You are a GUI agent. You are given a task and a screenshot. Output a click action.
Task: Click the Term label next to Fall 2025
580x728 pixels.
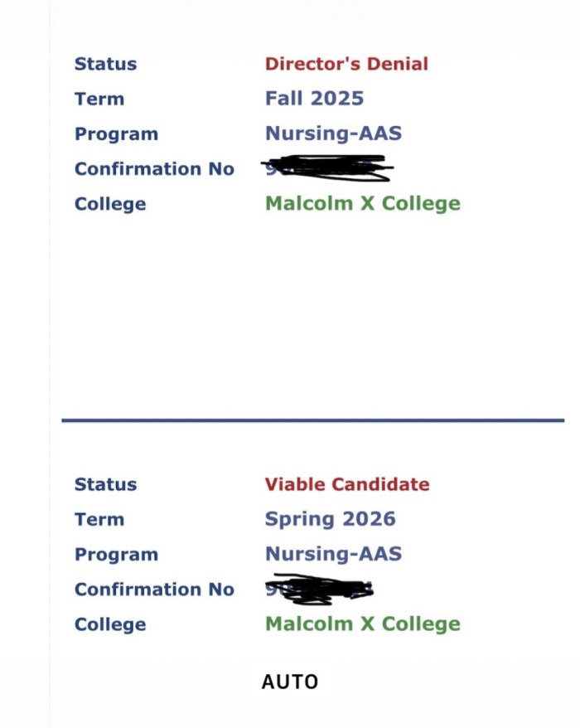coord(99,99)
